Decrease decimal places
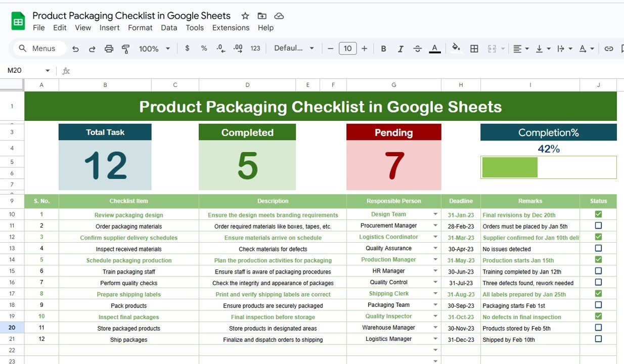 (x=220, y=48)
